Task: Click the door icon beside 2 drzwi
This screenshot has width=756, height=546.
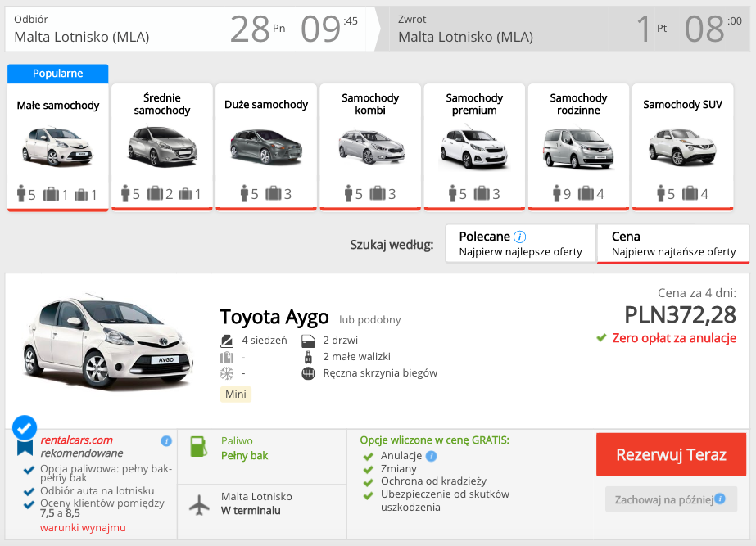Action: [x=308, y=341]
